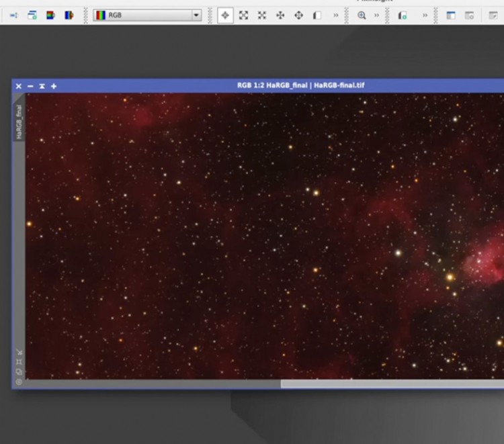The image size is (504, 444).
Task: Click the grey window-with-gear toolbar icon
Action: (469, 15)
